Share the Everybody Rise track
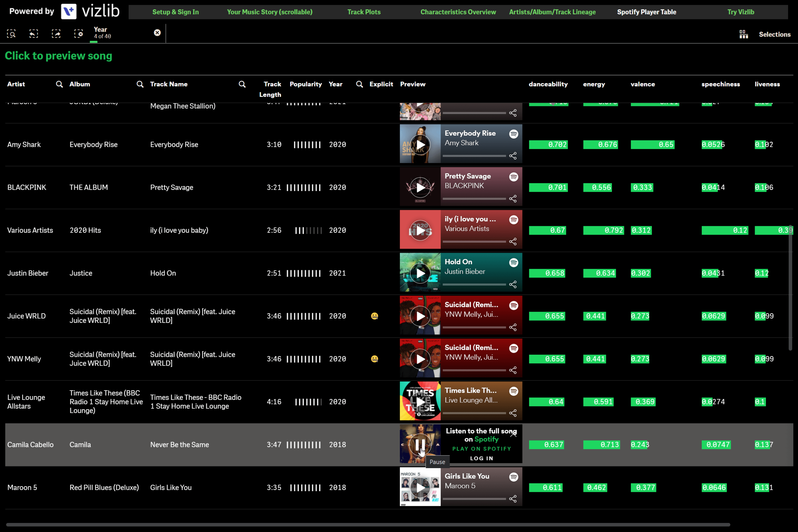 pyautogui.click(x=513, y=156)
